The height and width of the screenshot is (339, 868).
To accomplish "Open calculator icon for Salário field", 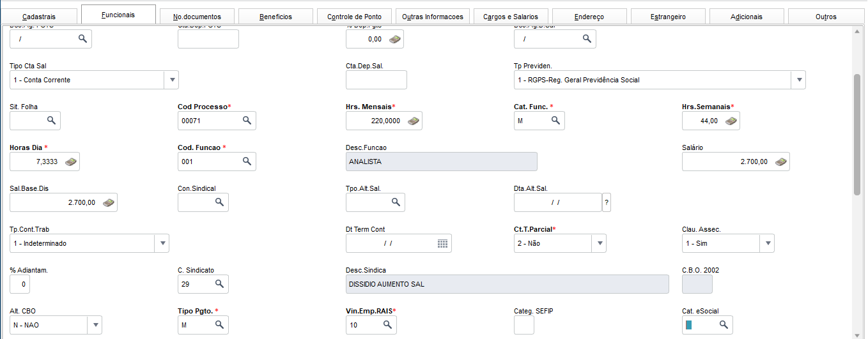I will click(780, 162).
